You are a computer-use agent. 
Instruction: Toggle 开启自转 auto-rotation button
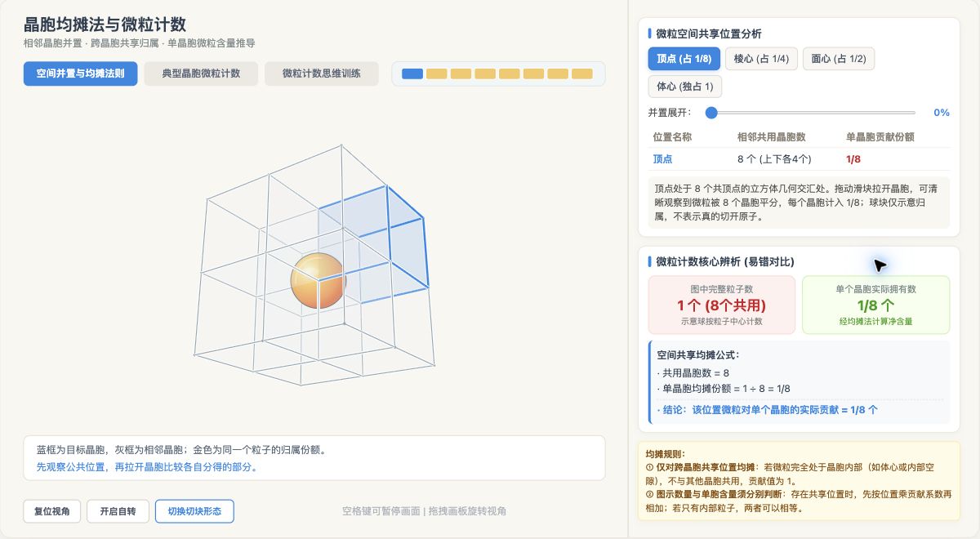[118, 511]
